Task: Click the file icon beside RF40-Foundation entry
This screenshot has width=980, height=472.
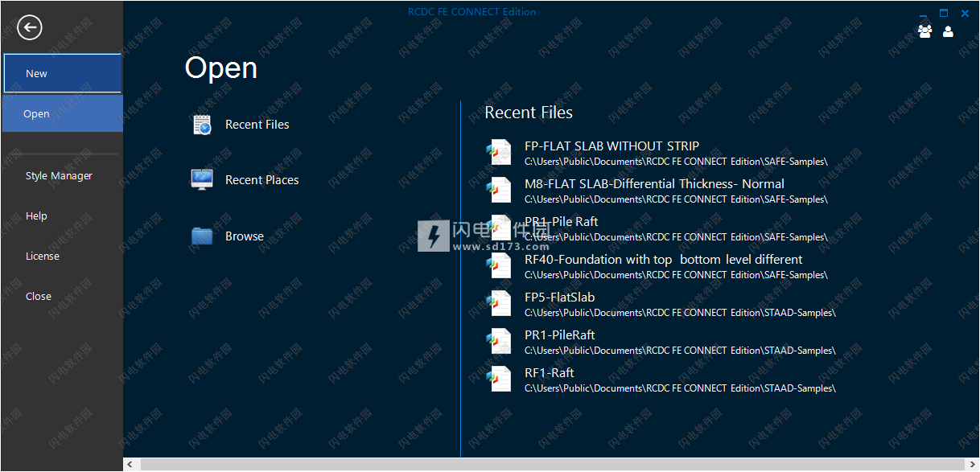Action: coord(500,265)
